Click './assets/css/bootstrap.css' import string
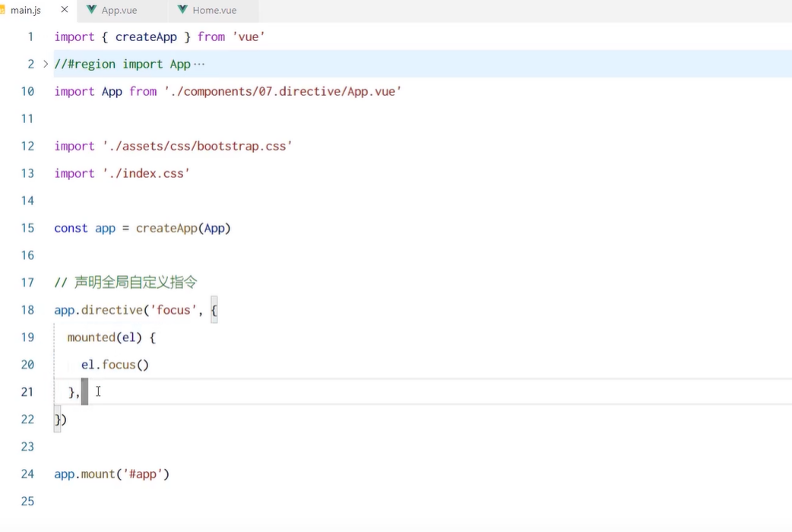 click(198, 146)
